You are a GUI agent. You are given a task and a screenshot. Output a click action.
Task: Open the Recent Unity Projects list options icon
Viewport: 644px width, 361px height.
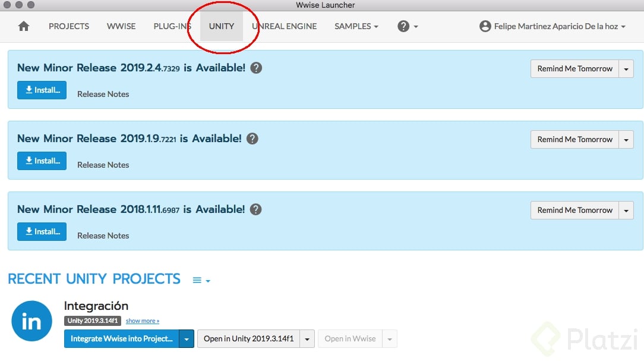click(x=201, y=280)
